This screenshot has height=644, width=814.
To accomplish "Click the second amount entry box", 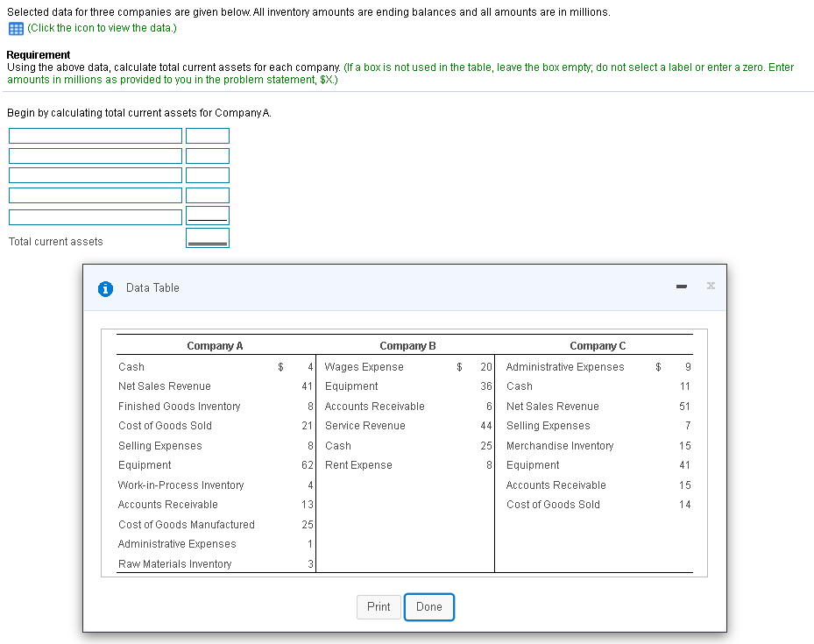I will pyautogui.click(x=207, y=155).
